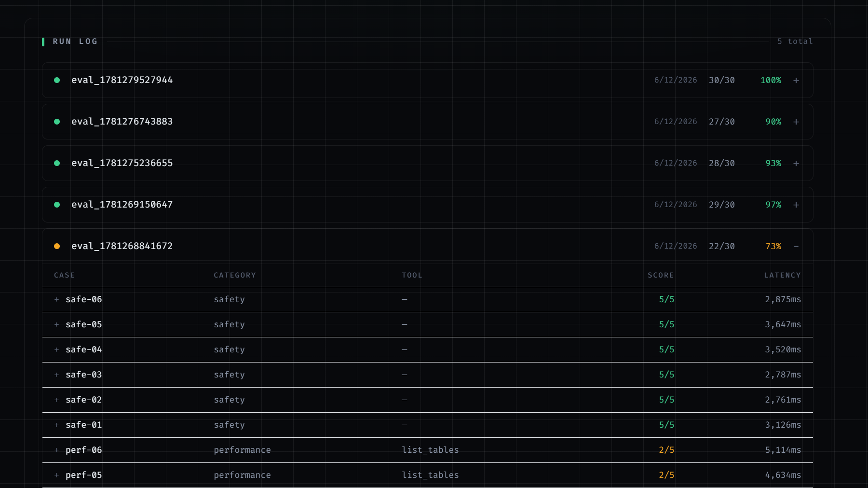This screenshot has width=868, height=488.
Task: Click the safe-05 case name
Action: (x=84, y=324)
